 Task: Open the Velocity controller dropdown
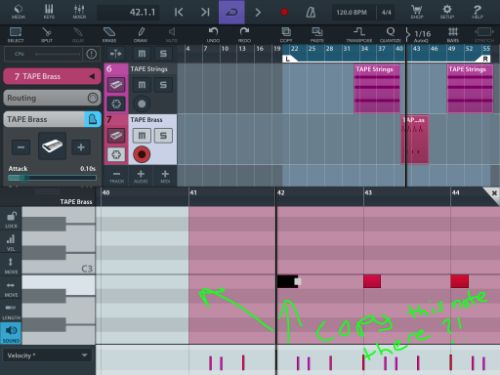pos(47,356)
